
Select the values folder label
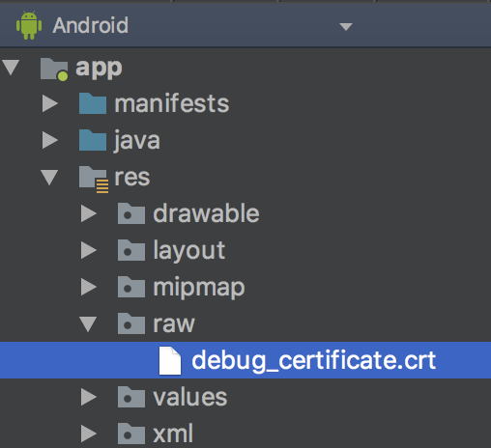pos(190,397)
